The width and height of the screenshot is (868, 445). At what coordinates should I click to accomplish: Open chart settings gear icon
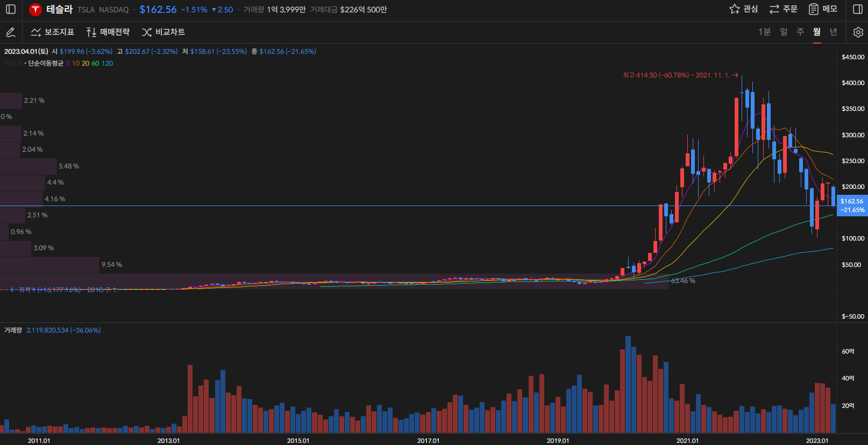858,32
